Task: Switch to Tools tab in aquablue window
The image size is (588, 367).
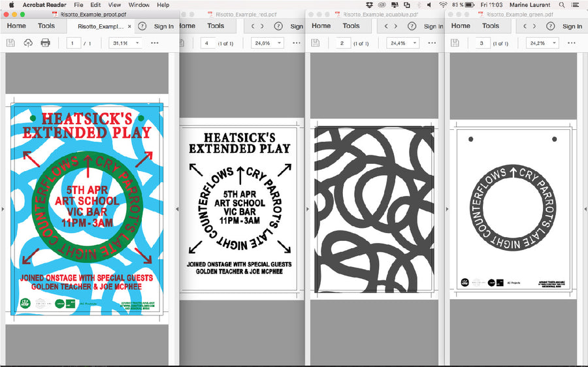Action: [x=351, y=26]
